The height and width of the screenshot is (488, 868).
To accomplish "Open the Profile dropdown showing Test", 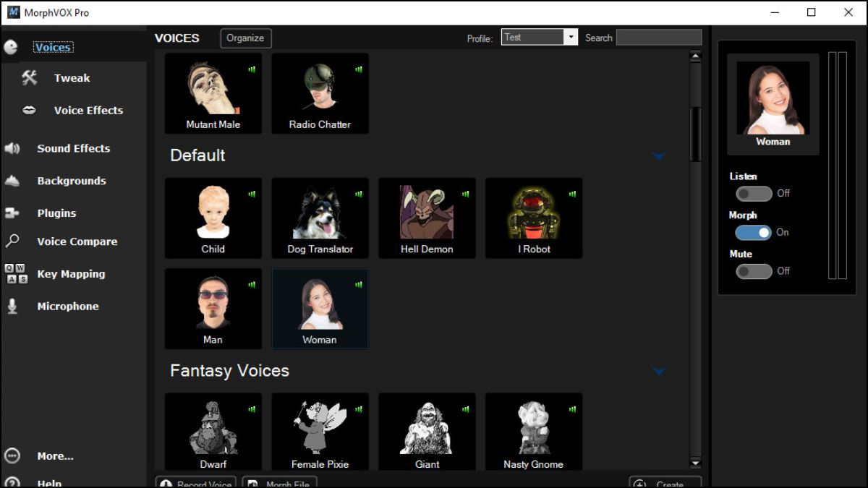I will 540,38.
